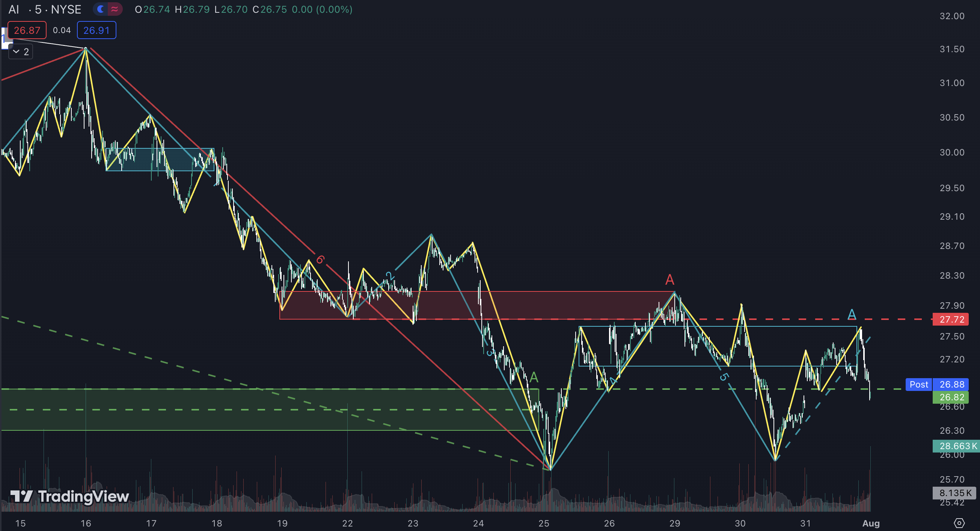Select the blue letter A wave label

[852, 314]
